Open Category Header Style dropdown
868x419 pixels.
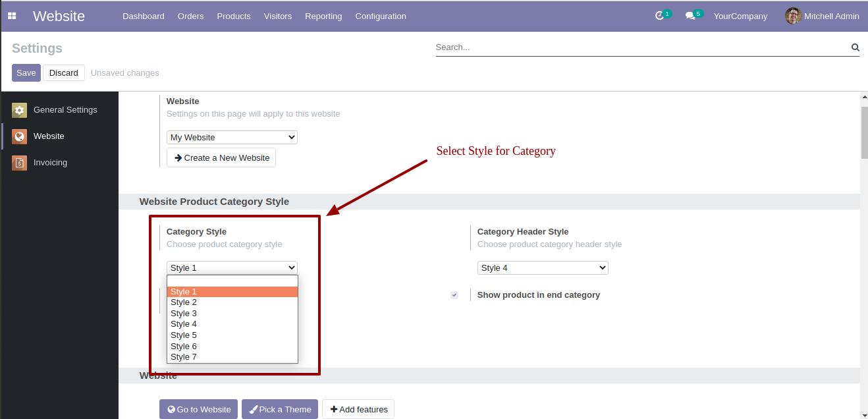point(543,267)
